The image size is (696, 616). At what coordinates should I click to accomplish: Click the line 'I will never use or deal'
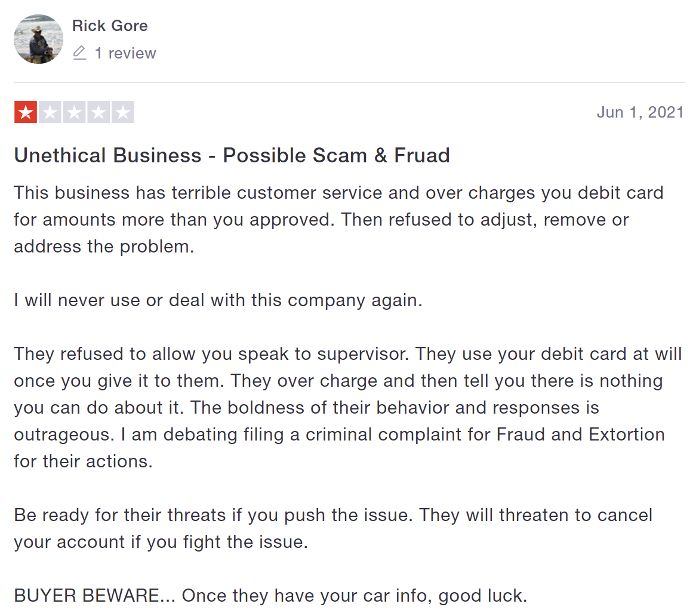218,300
